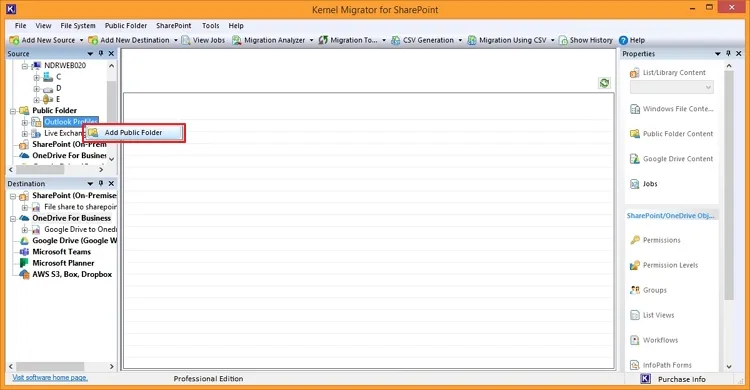Click the Groups icon in Properties

point(635,290)
